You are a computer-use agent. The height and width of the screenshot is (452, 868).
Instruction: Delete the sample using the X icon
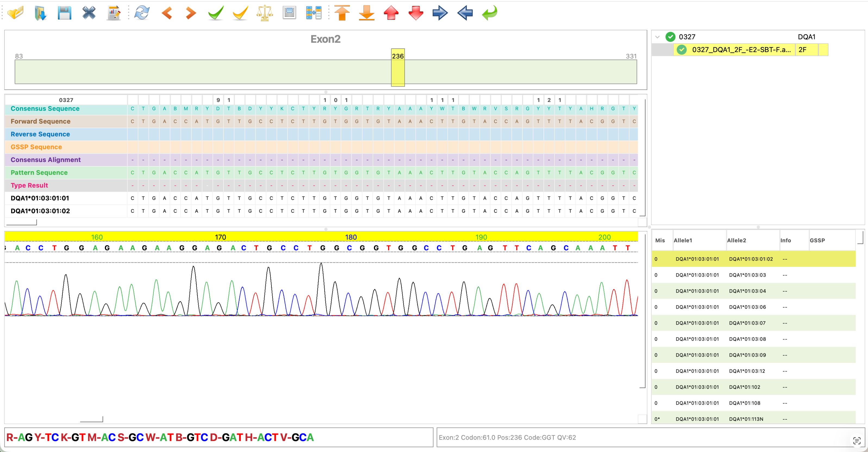point(89,13)
